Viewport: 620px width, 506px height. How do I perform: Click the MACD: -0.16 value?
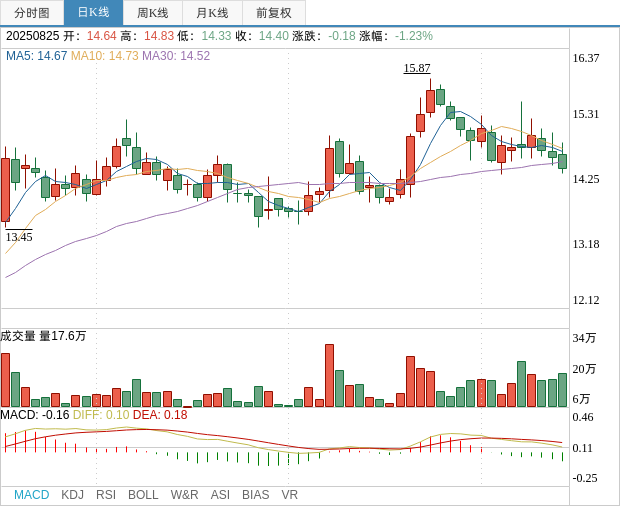click(x=35, y=415)
